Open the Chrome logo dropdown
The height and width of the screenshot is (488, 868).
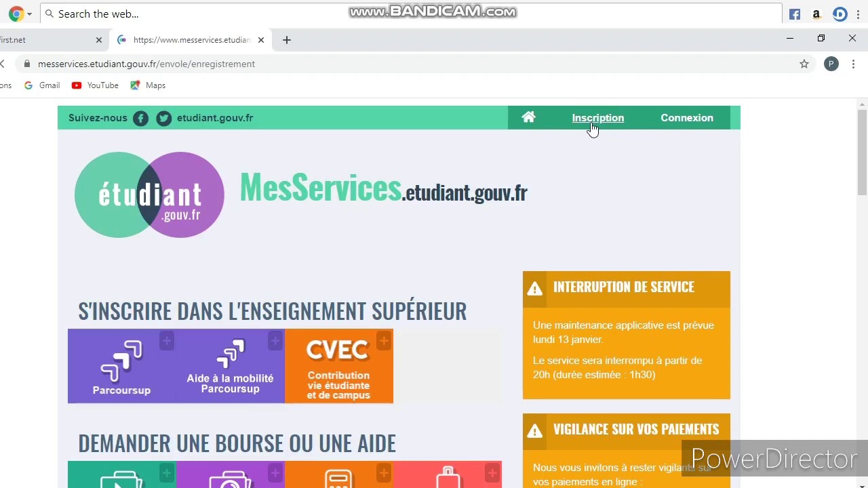[20, 14]
